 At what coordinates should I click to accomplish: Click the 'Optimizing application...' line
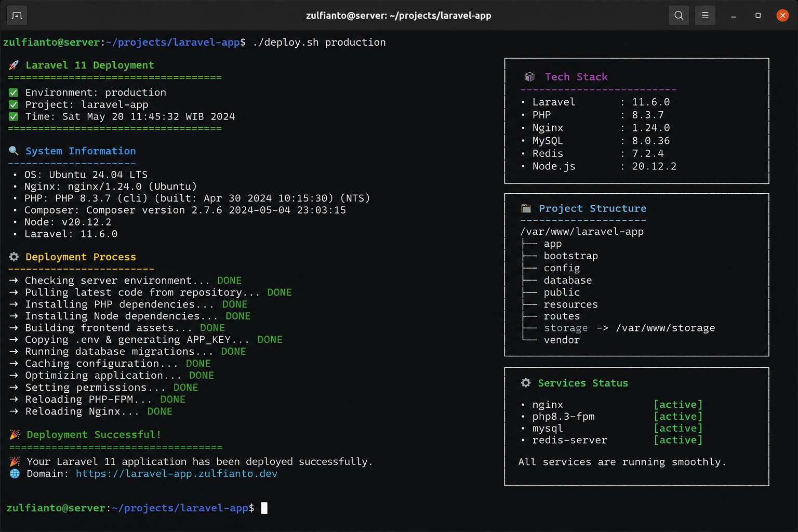[x=112, y=375]
